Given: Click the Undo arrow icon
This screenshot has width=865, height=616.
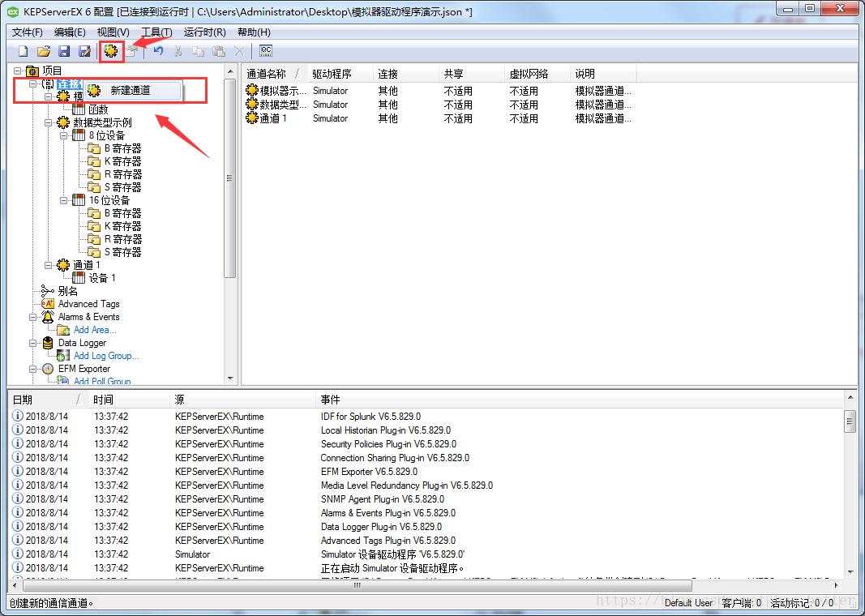Looking at the screenshot, I should (157, 50).
